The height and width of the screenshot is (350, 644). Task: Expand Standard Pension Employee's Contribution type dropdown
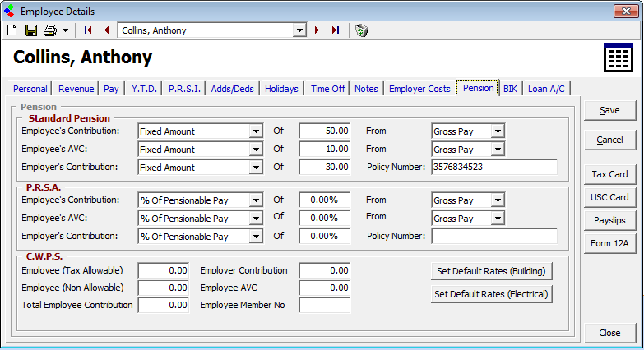click(256, 131)
